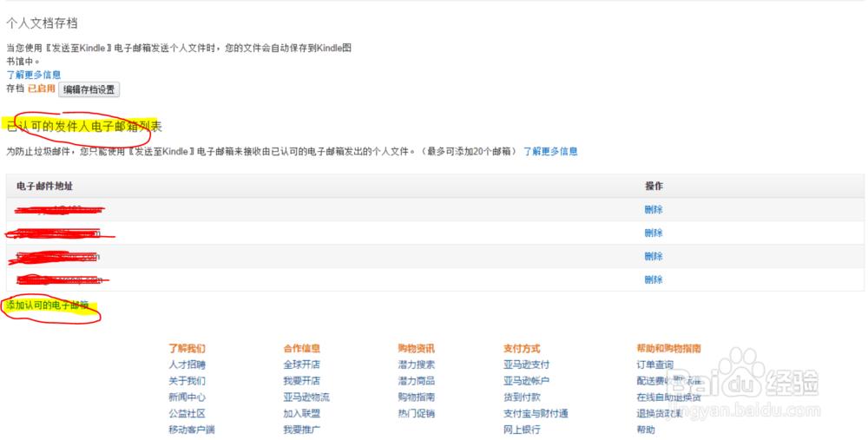Open the 货到付款 footer link
This screenshot has height=440, width=868.
tap(522, 397)
